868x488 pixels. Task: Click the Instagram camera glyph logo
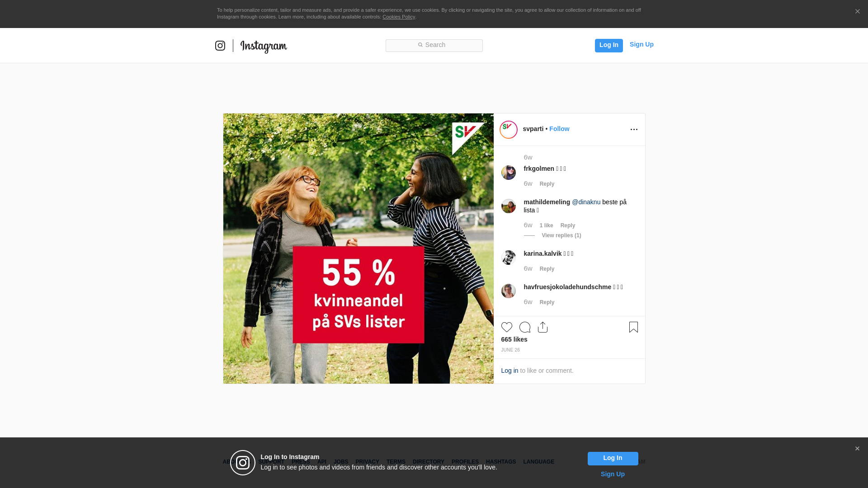[x=220, y=46]
